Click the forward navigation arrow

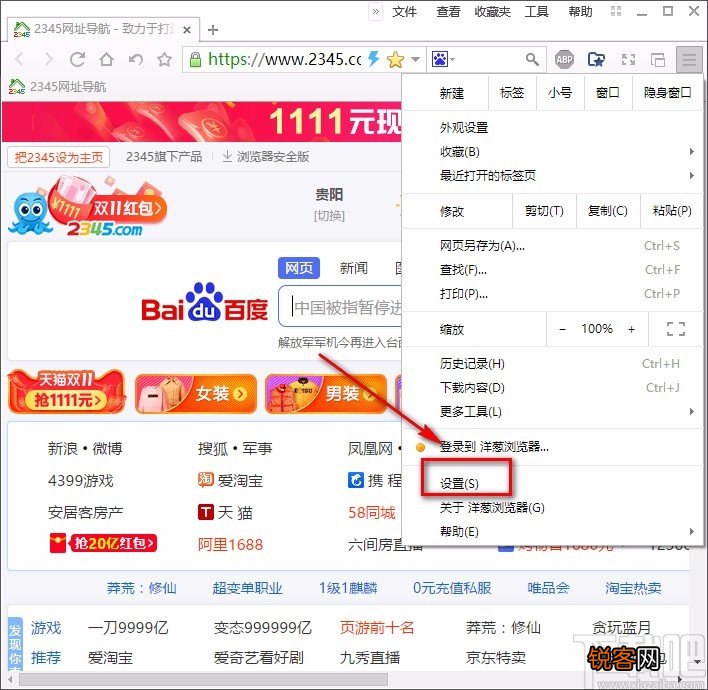[x=48, y=59]
